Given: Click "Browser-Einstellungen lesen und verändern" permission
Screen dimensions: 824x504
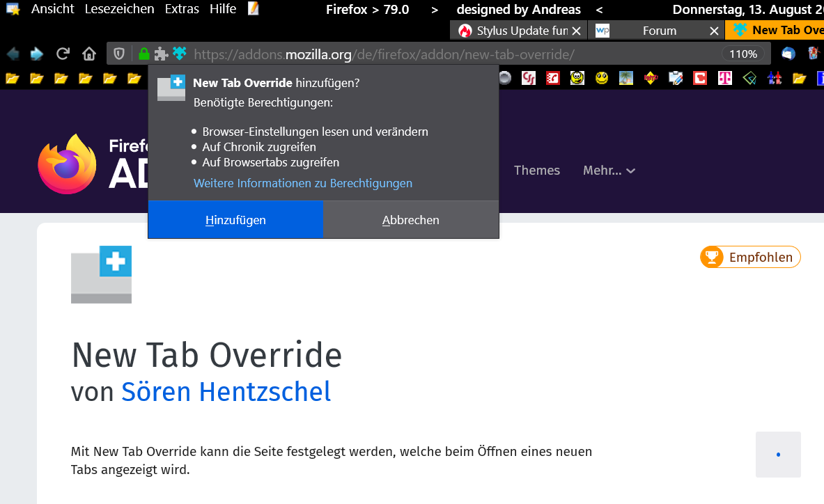Looking at the screenshot, I should [316, 132].
